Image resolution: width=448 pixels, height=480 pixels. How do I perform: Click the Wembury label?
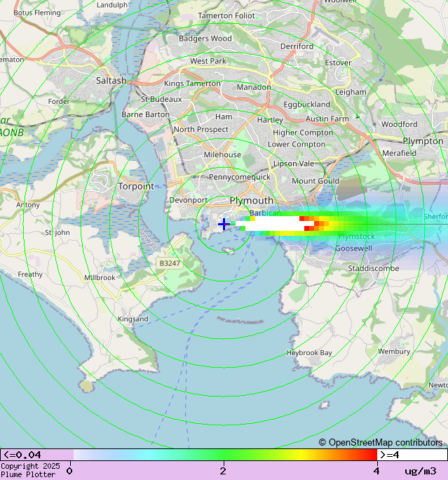(394, 352)
